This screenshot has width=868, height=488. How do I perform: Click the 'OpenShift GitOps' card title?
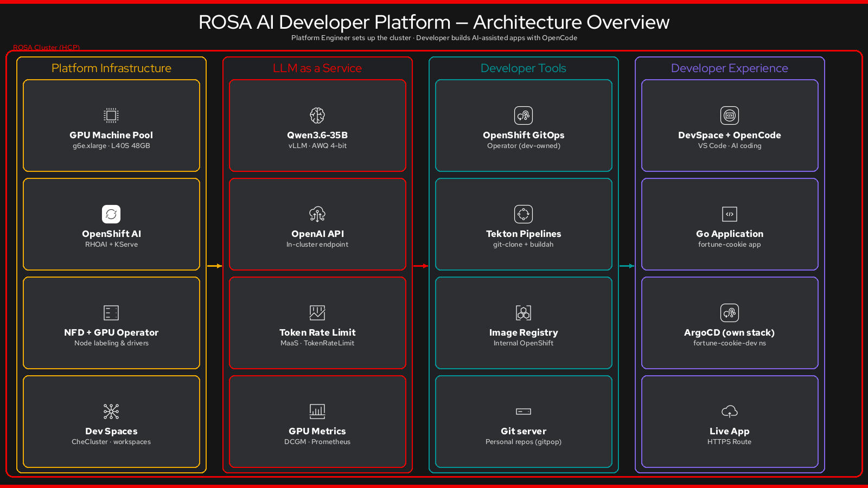[524, 135]
